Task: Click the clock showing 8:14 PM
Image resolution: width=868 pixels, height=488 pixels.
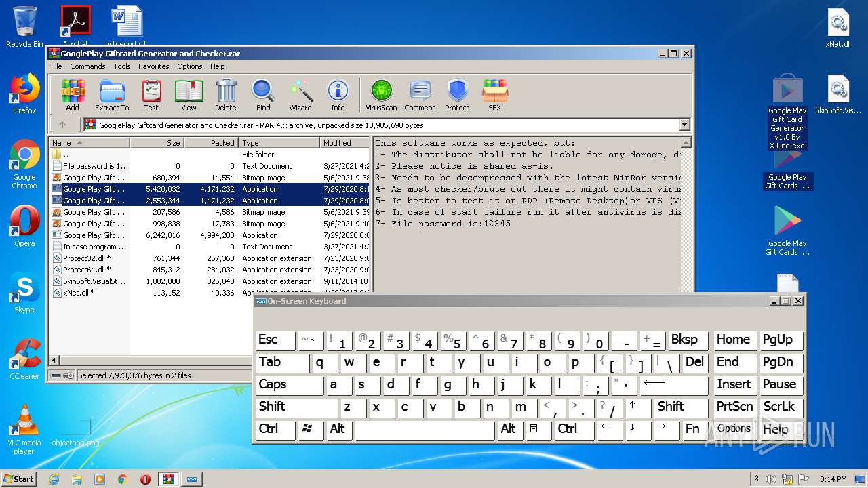Action: [833, 479]
